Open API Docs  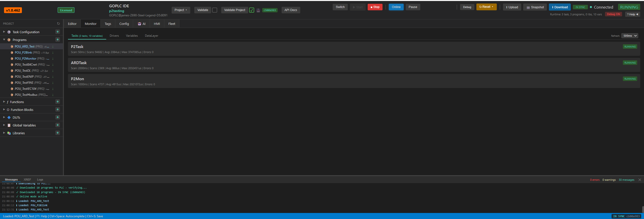[291, 10]
